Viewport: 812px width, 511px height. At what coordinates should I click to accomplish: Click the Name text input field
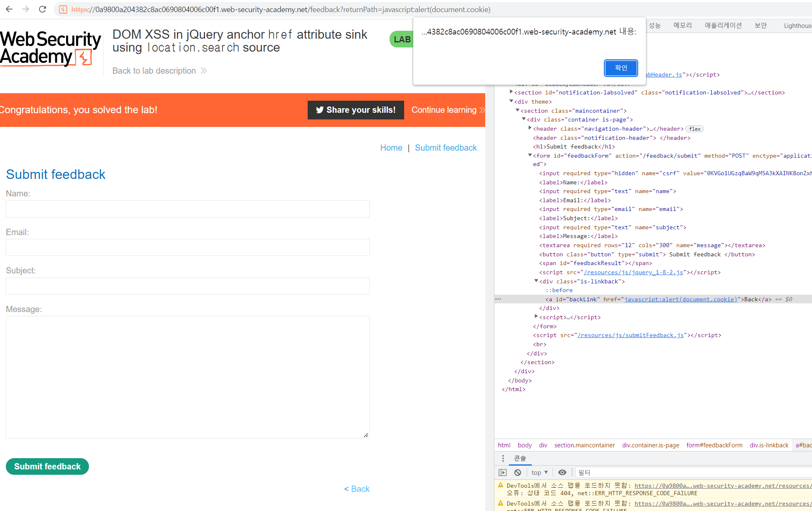[188, 209]
